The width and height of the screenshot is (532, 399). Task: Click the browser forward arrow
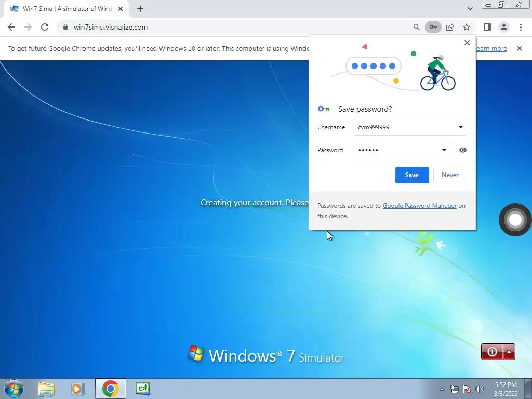coord(28,27)
